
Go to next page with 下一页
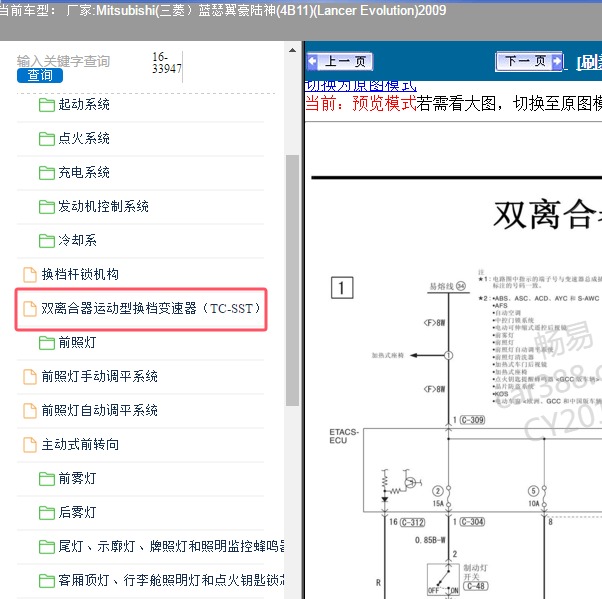click(x=529, y=61)
